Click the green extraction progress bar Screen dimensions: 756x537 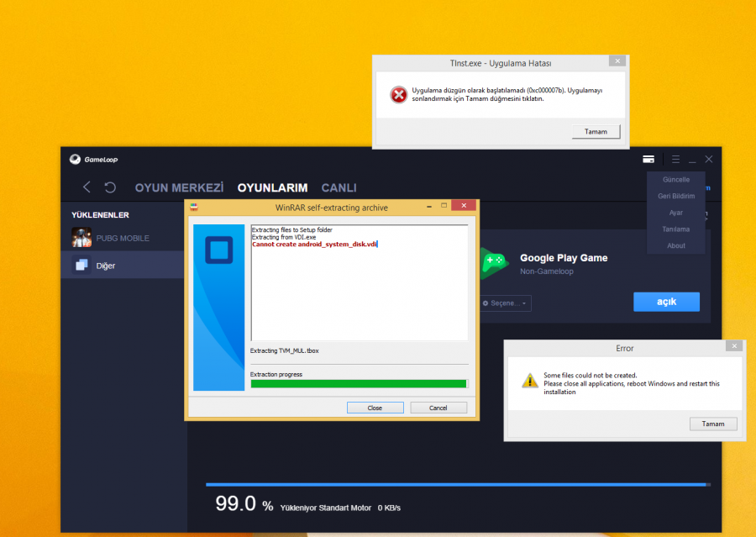(x=359, y=383)
